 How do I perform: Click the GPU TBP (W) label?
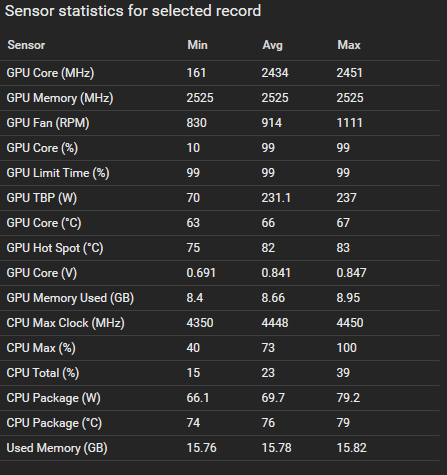(x=42, y=198)
